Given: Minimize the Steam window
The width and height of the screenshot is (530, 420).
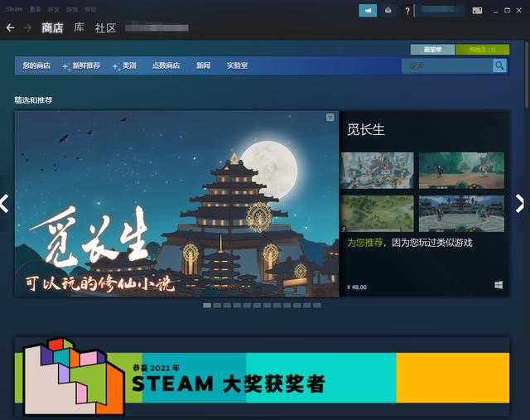Looking at the screenshot, I should (495, 11).
